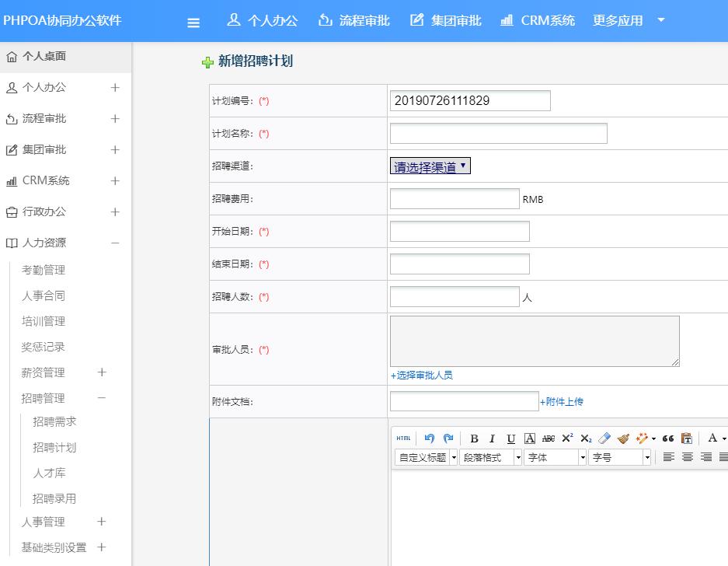Click the undo icon in the editor toolbar
Screen dimensions: 728x566
point(430,438)
